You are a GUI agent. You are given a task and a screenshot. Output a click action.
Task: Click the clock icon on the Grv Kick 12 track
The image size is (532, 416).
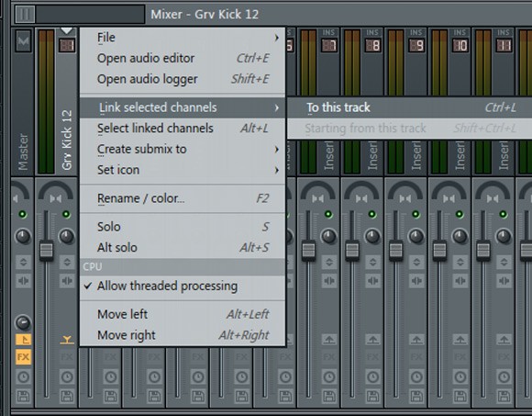point(67,377)
